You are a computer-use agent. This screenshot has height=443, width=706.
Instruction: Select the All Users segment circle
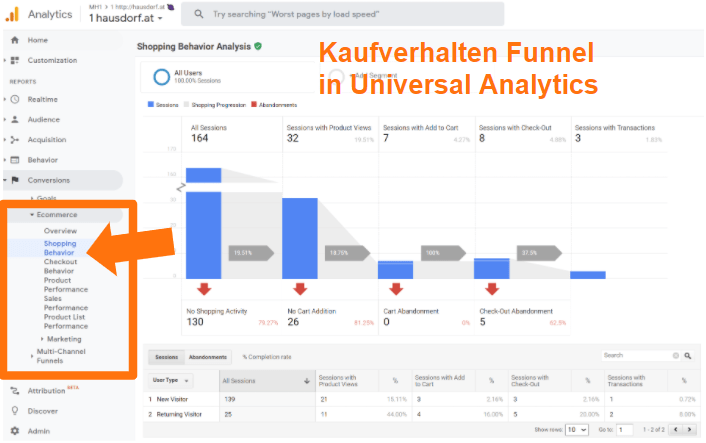[x=161, y=77]
